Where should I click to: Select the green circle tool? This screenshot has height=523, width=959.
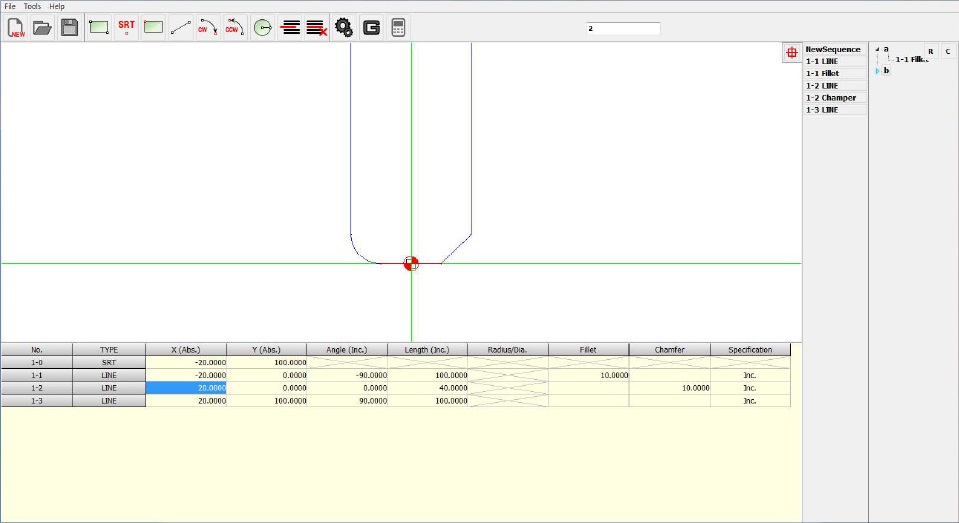coord(262,28)
